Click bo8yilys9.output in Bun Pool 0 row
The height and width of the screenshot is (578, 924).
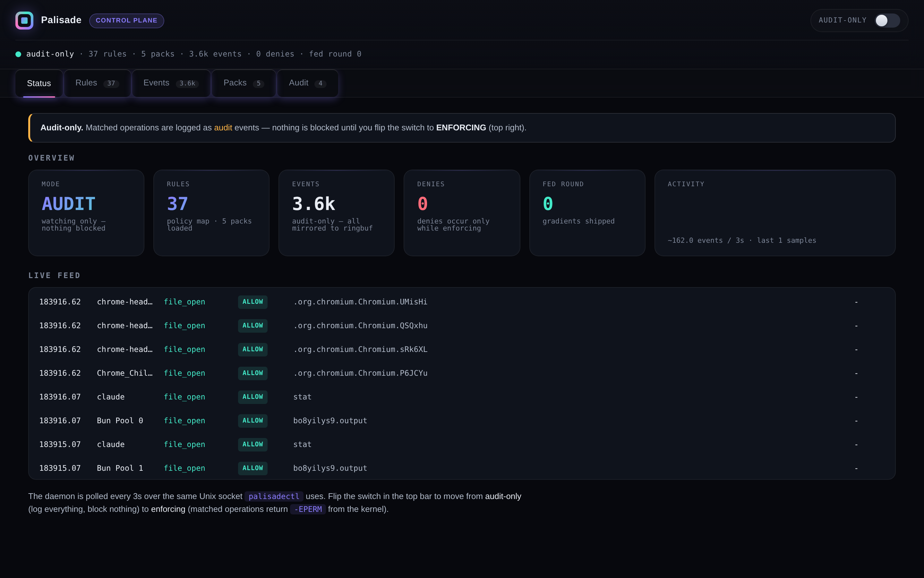[330, 421]
